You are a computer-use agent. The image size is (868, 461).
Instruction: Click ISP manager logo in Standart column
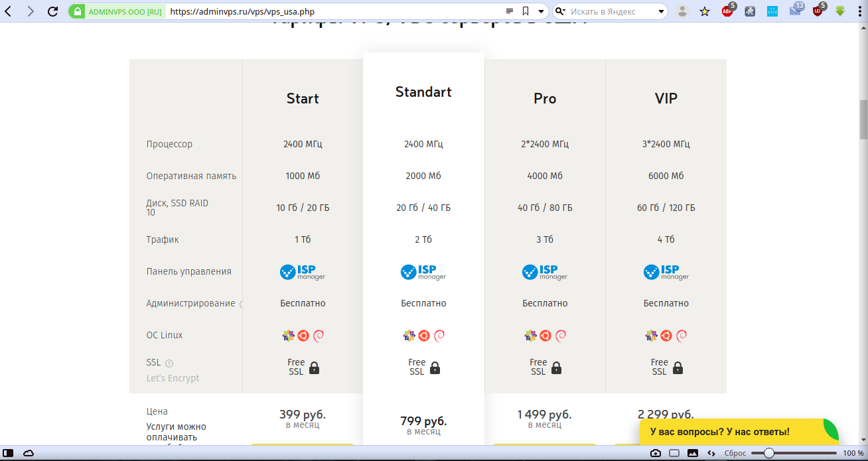tap(423, 272)
